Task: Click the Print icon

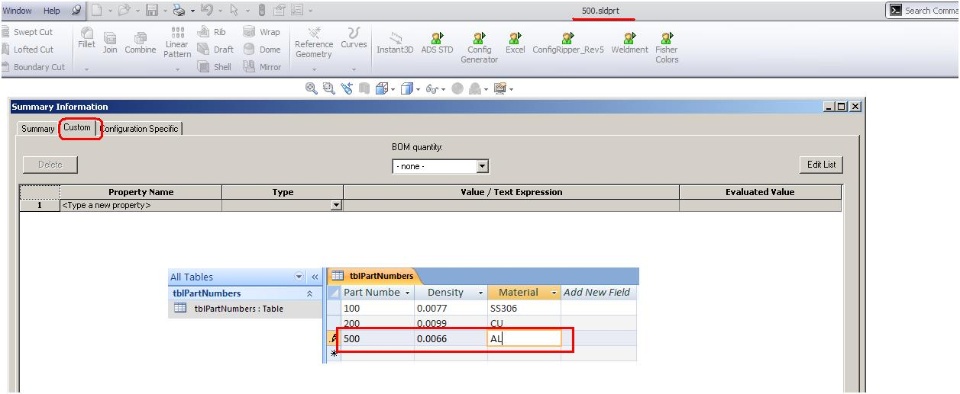Action: tap(179, 10)
